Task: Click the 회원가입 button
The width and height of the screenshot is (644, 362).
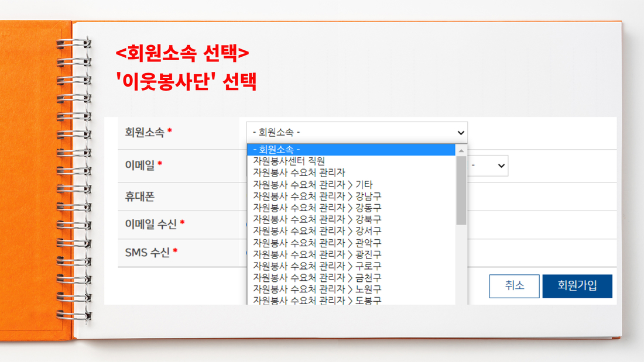Action: coord(577,286)
